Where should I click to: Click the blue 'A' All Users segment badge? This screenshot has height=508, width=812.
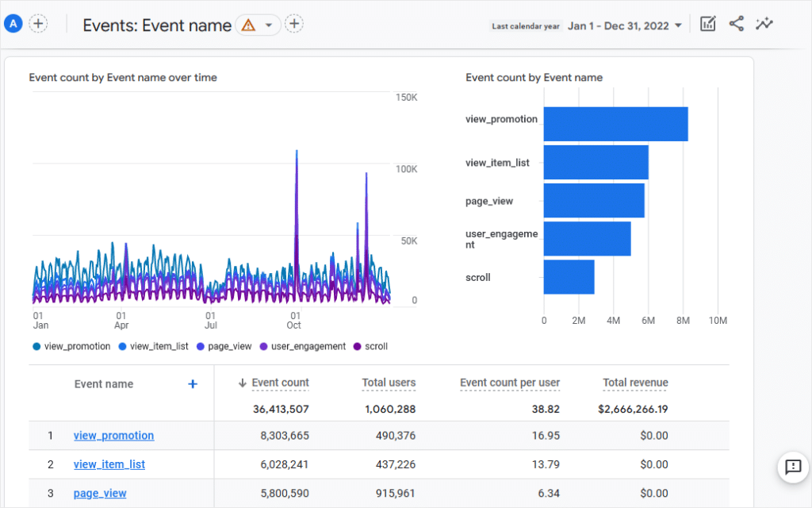(x=13, y=24)
